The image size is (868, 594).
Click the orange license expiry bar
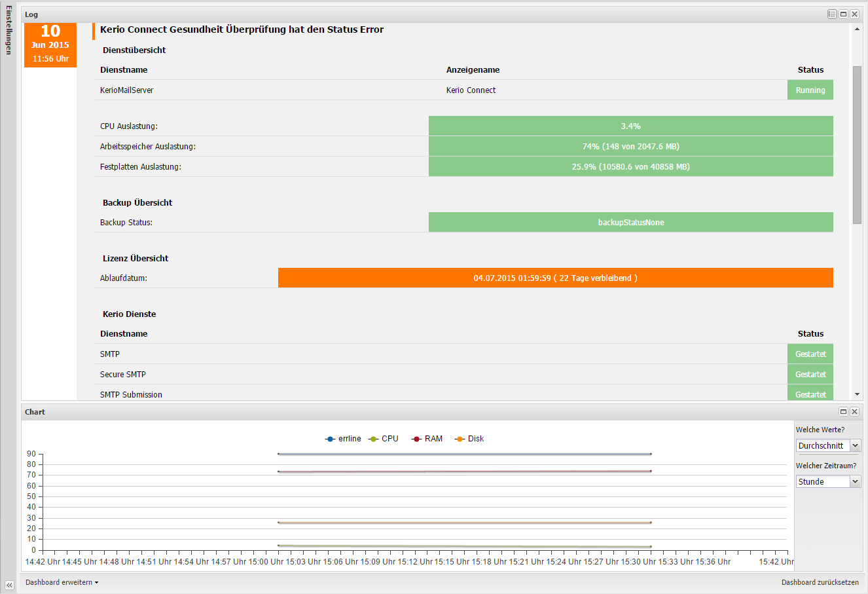tap(555, 278)
